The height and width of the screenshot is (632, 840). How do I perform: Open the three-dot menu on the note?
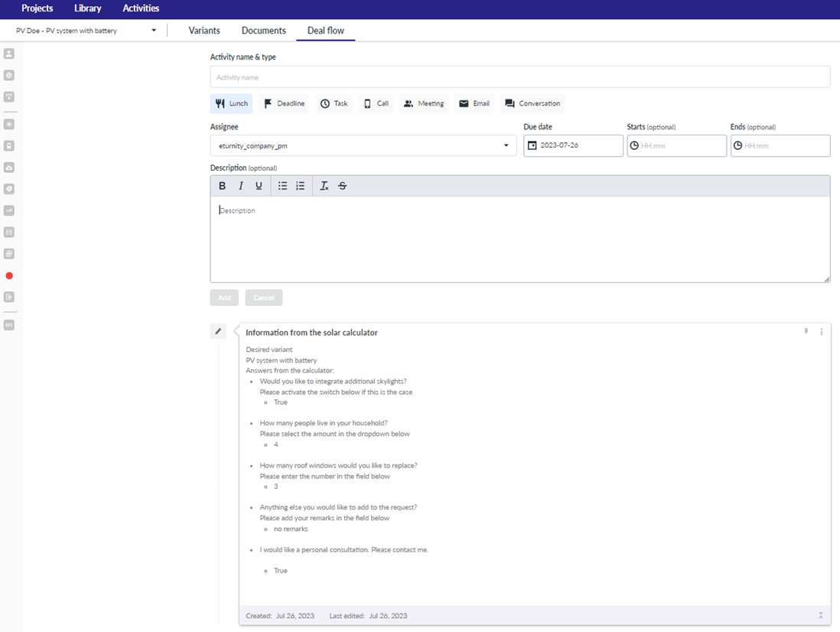[822, 332]
